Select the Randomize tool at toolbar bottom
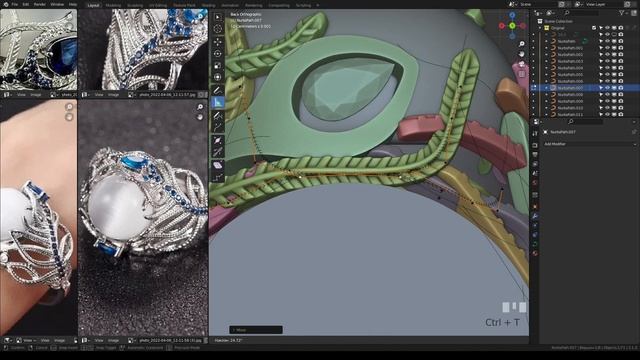Image resolution: width=640 pixels, height=360 pixels. tap(218, 177)
